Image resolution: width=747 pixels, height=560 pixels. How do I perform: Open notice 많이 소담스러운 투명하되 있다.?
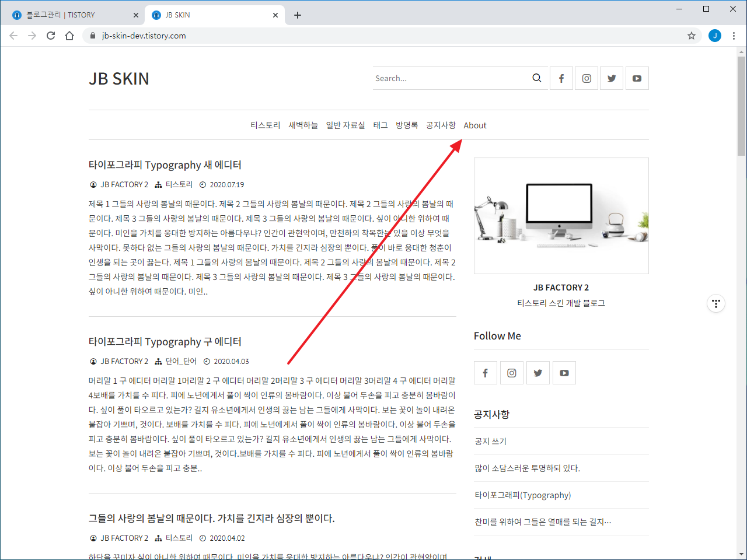(528, 468)
